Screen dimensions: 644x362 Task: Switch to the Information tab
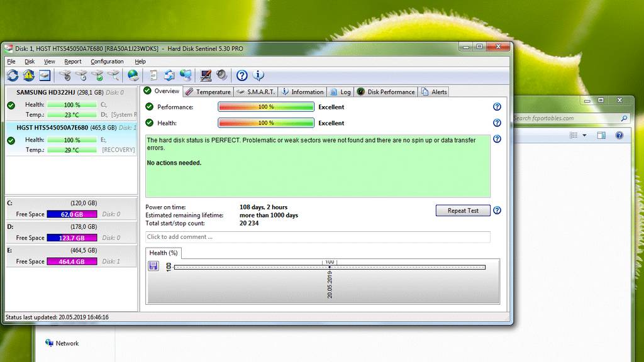tap(303, 92)
